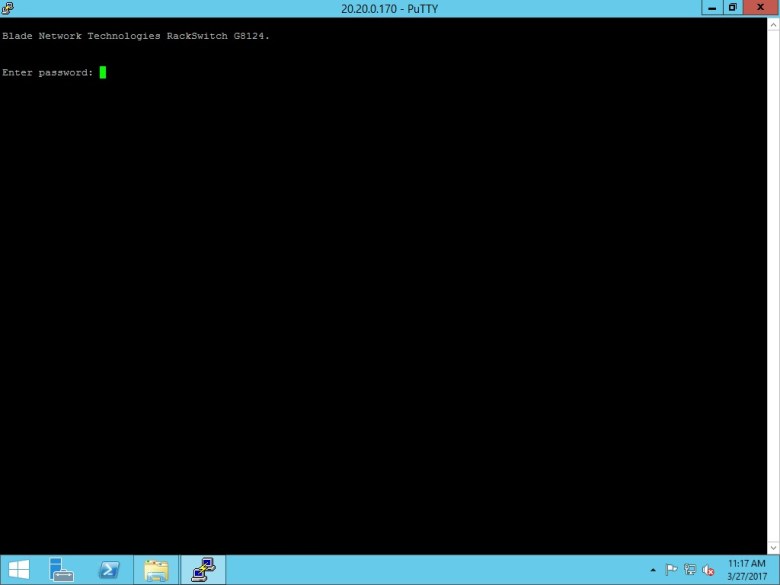Expand hidden system tray icons arrow
The width and height of the screenshot is (780, 585).
[653, 570]
